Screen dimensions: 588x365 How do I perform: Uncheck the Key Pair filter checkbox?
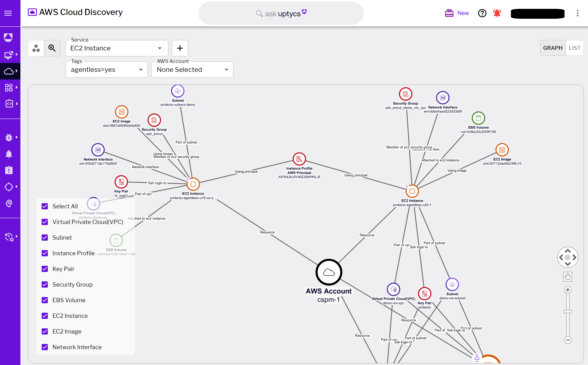tap(45, 269)
